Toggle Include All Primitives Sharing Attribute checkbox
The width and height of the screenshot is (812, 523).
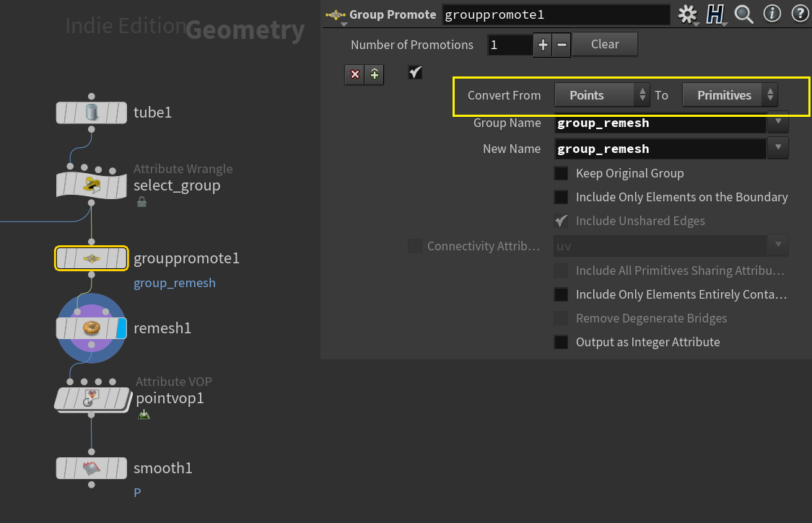pos(561,271)
